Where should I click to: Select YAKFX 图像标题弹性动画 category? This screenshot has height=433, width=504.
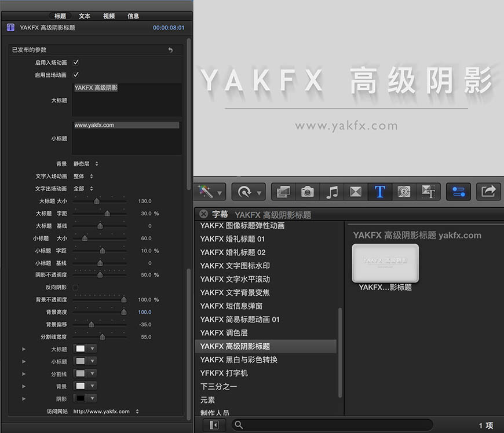pos(266,226)
